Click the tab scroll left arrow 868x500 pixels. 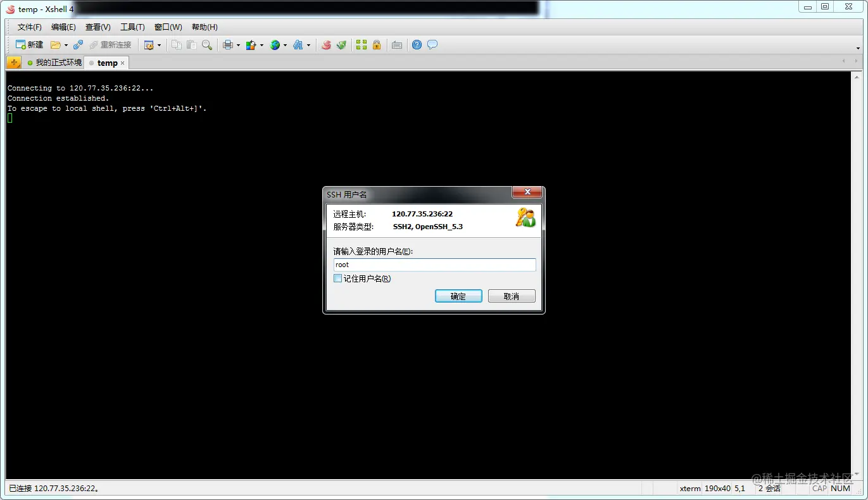pos(844,61)
